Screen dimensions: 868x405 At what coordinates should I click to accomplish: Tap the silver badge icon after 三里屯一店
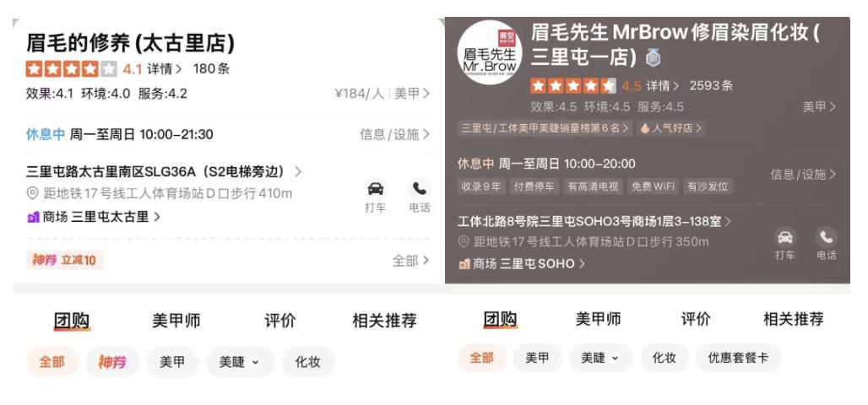654,58
